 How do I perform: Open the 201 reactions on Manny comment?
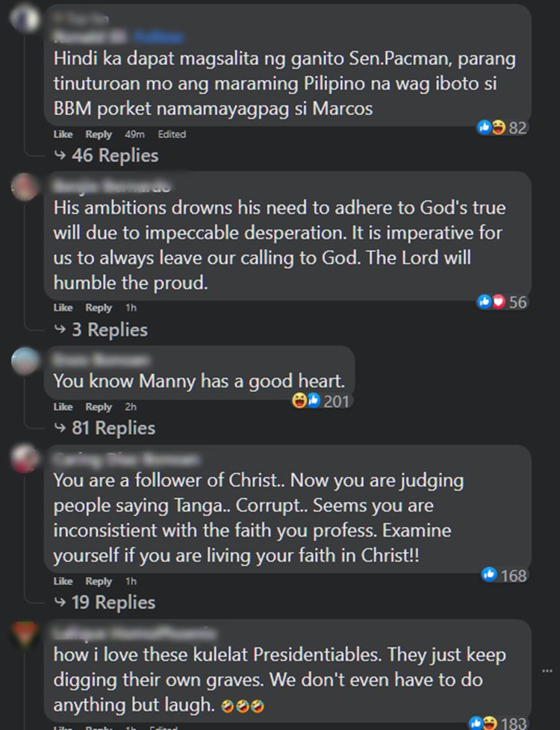pos(321,401)
